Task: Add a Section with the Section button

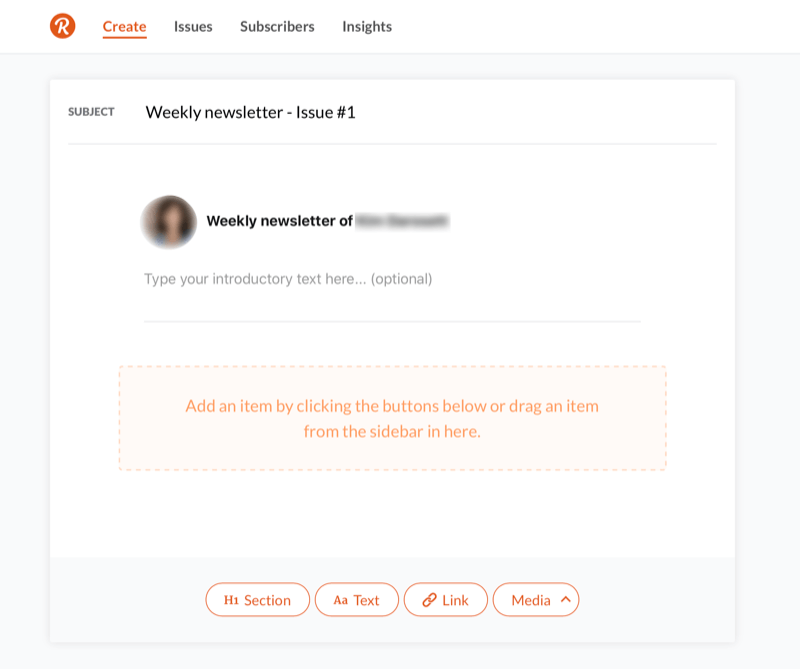Action: point(258,600)
